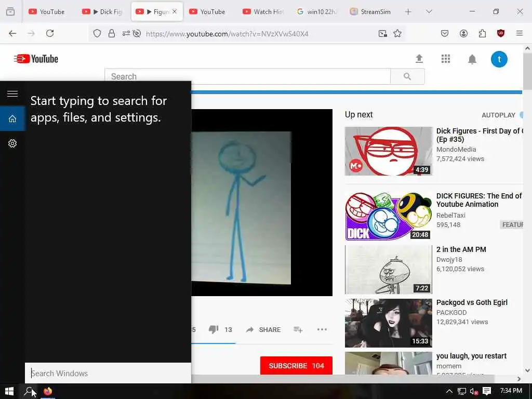532x399 pixels.
Task: Click the taskbar search magnifier icon
Action: pyautogui.click(x=29, y=391)
